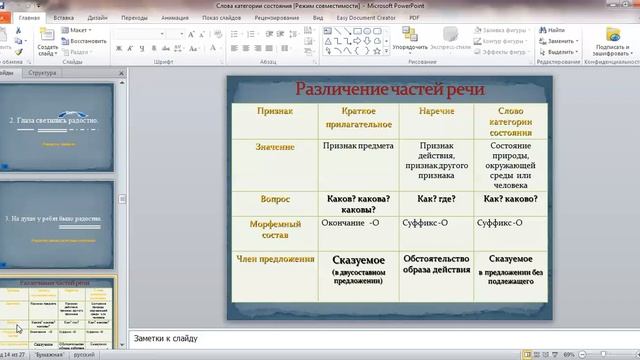Select the star shape in gallery
Viewport: 640px width, 360px height.
click(x=377, y=51)
